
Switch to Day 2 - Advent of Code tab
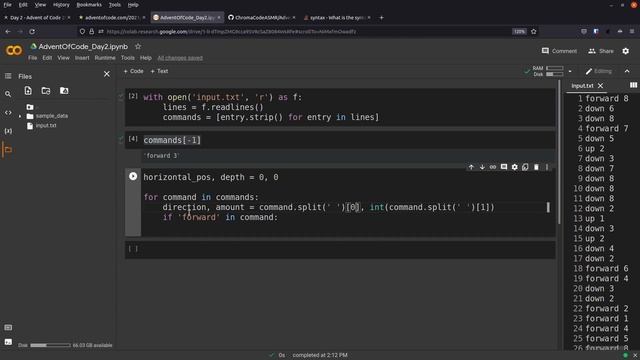tap(37, 18)
